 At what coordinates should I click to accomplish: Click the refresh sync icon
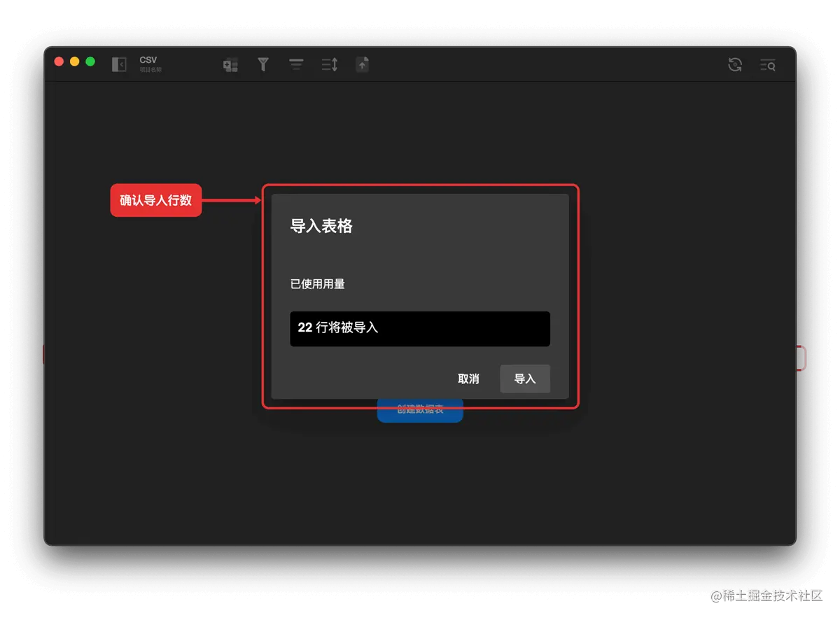[735, 65]
